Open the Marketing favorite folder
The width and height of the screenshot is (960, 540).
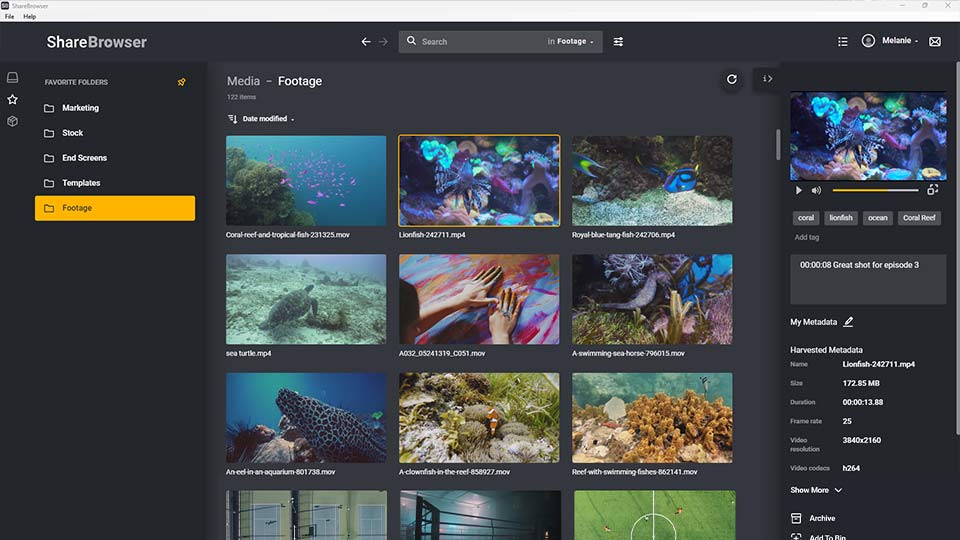[x=115, y=108]
